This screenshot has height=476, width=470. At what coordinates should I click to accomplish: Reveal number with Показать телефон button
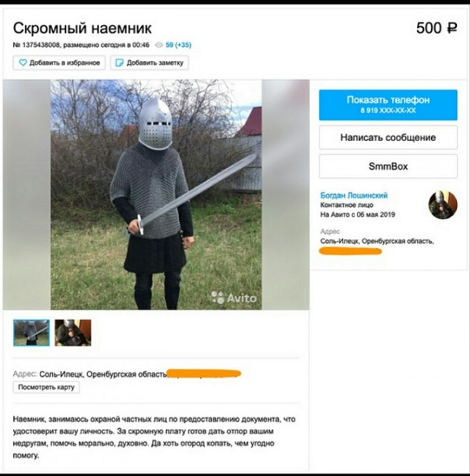388,105
